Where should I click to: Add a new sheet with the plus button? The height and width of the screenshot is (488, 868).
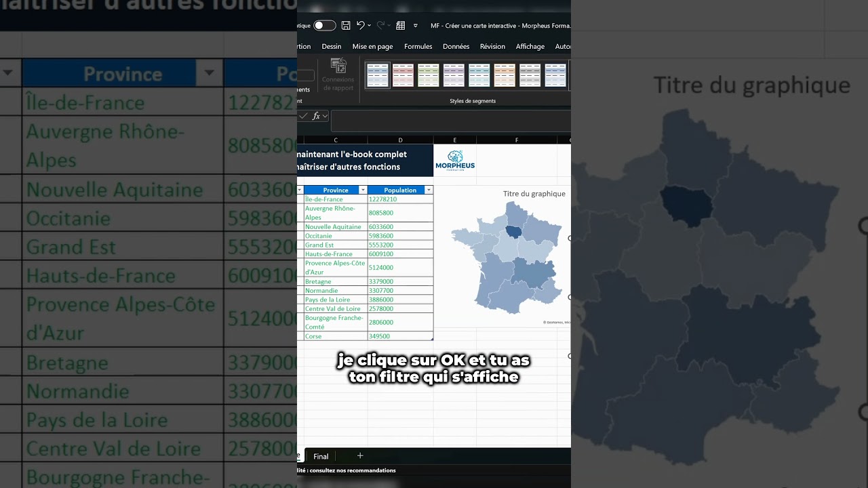tap(360, 455)
